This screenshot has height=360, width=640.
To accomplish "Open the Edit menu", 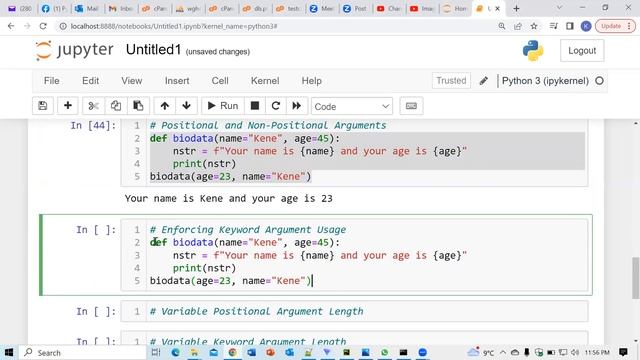I will tap(90, 81).
